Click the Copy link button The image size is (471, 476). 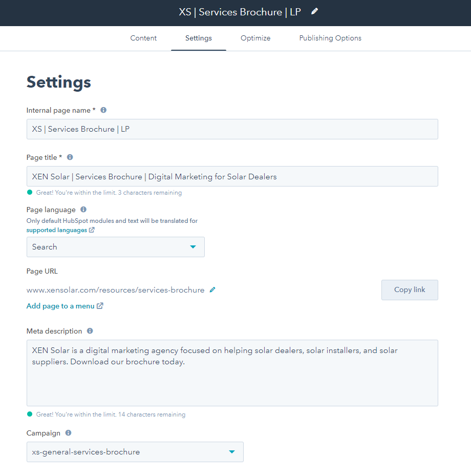[x=410, y=290]
